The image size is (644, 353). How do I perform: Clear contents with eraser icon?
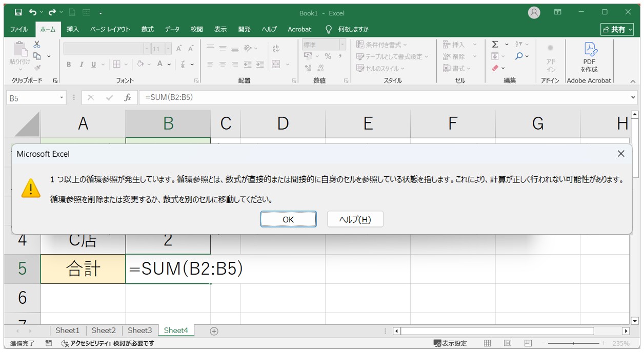click(x=495, y=68)
